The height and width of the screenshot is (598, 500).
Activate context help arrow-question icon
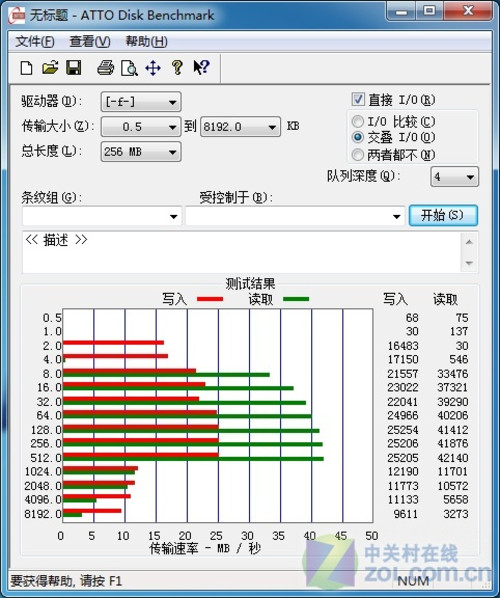pos(201,68)
